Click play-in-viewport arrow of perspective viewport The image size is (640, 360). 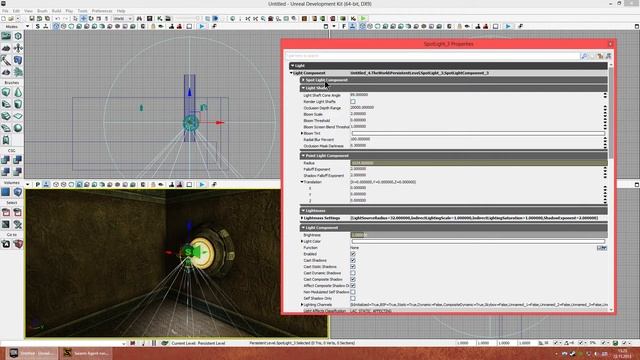tap(202, 184)
